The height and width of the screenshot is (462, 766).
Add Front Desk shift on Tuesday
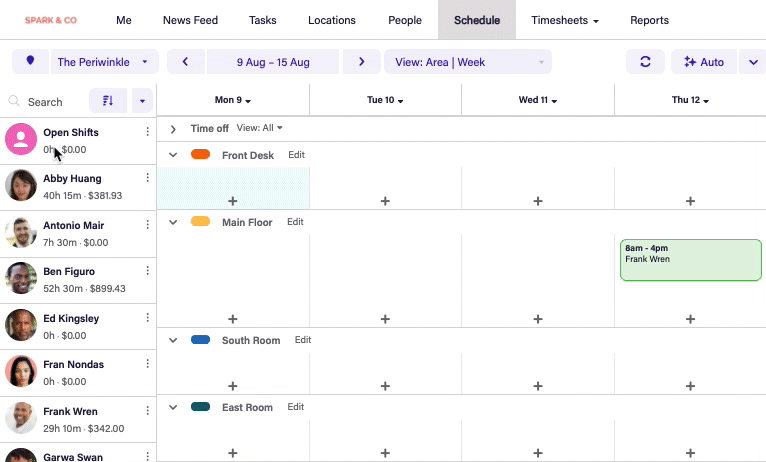[x=385, y=201]
